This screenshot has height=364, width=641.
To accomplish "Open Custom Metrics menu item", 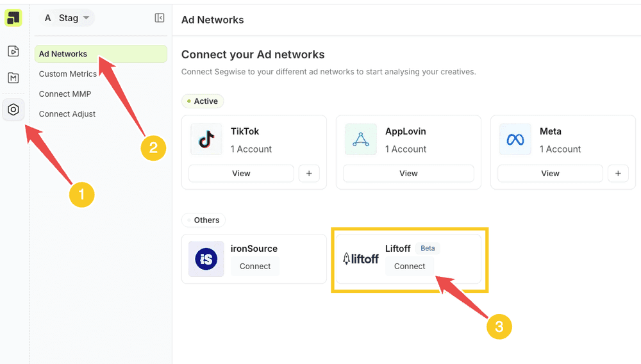I will click(68, 74).
